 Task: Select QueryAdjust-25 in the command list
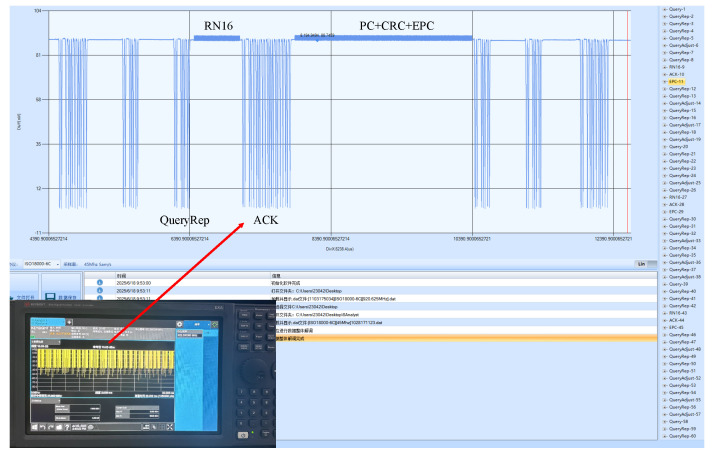(x=685, y=183)
